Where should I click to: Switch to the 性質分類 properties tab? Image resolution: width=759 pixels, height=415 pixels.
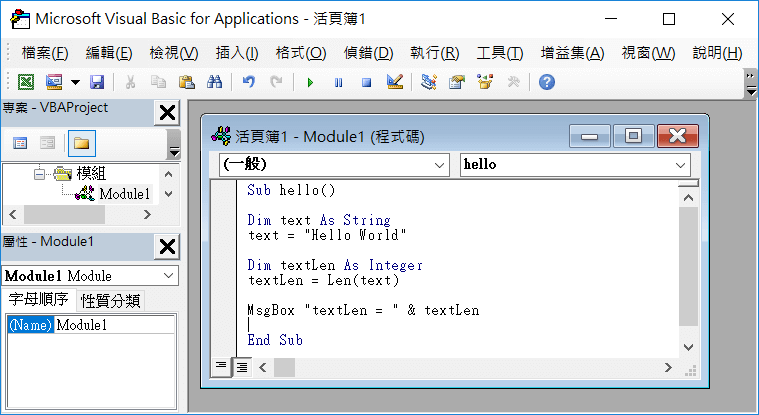[x=110, y=301]
